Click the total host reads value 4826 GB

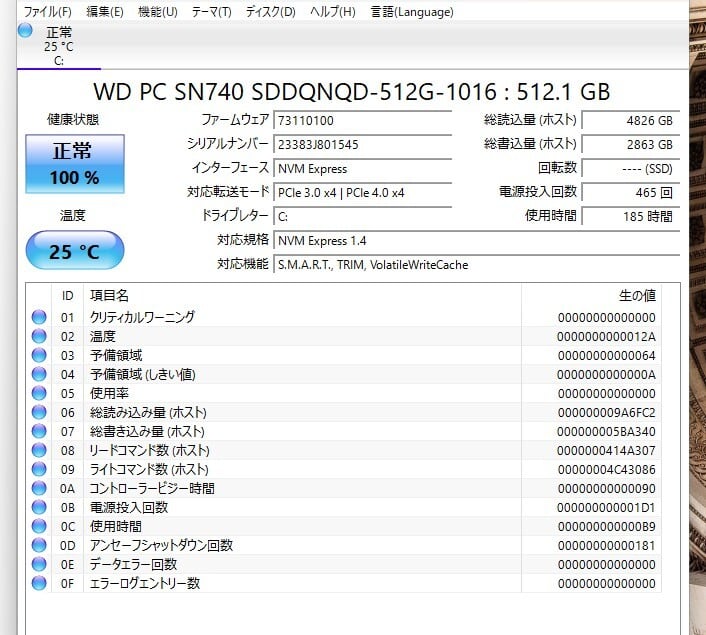pos(630,120)
